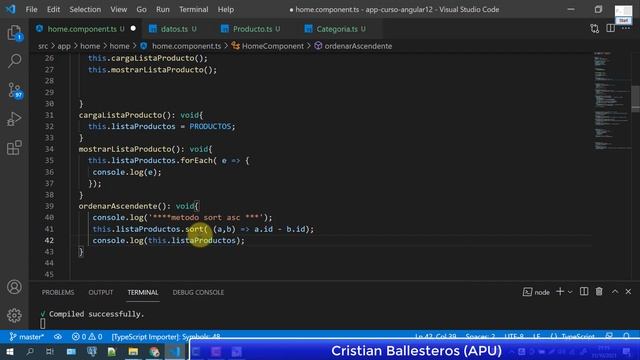This screenshot has width=640, height=360.
Task: Switch to the datos.ts tab
Action: pyautogui.click(x=174, y=29)
